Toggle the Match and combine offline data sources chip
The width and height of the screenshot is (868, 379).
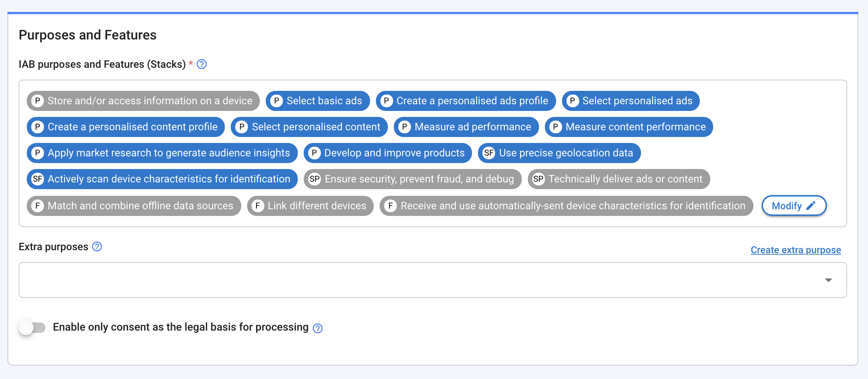[133, 206]
